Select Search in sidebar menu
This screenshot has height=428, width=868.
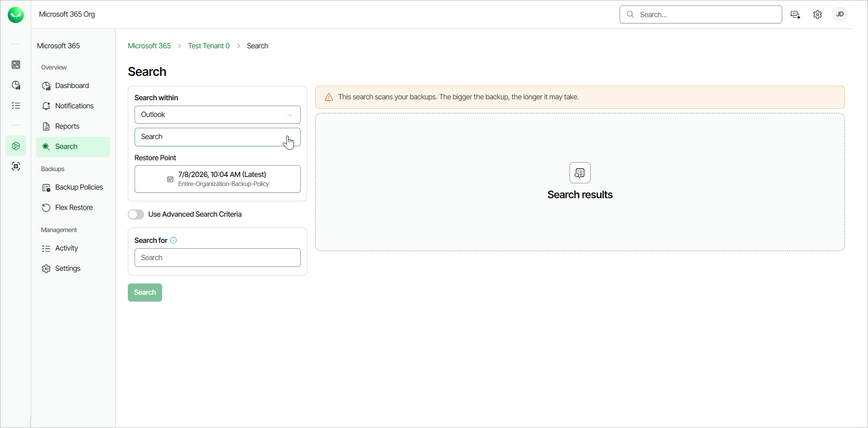pos(73,147)
